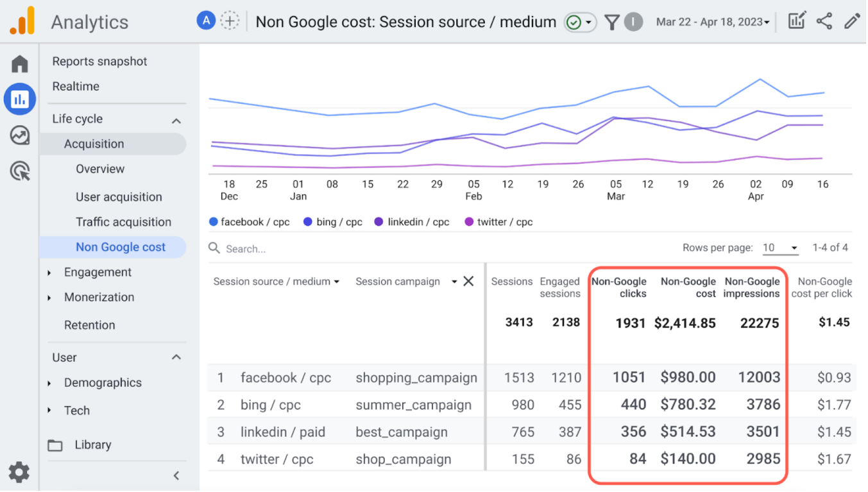Click the grey 'I' filter badge
The width and height of the screenshot is (868, 492).
[633, 22]
